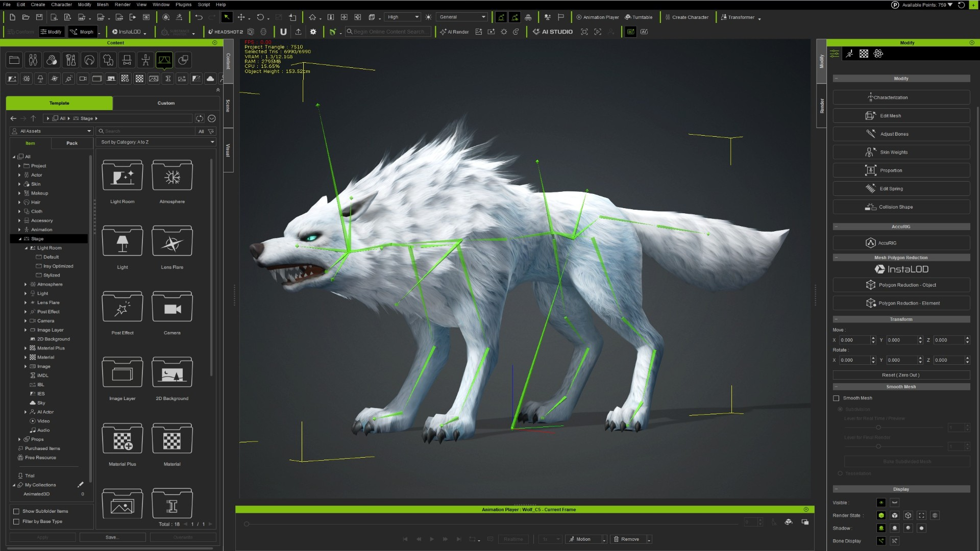Open Skin Weights editor

point(901,152)
